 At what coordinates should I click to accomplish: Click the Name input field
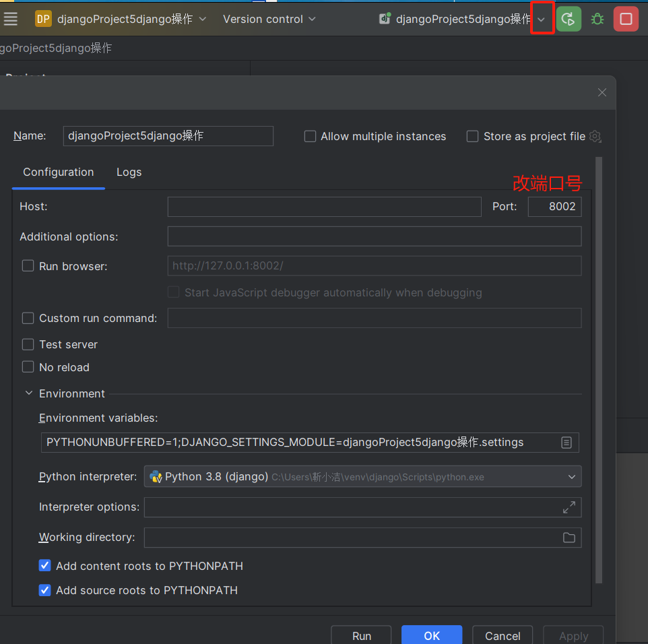tap(168, 136)
